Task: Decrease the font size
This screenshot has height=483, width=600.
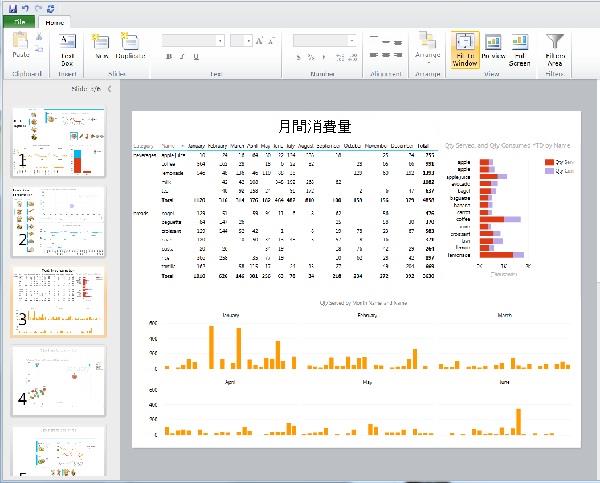Action: (271, 41)
